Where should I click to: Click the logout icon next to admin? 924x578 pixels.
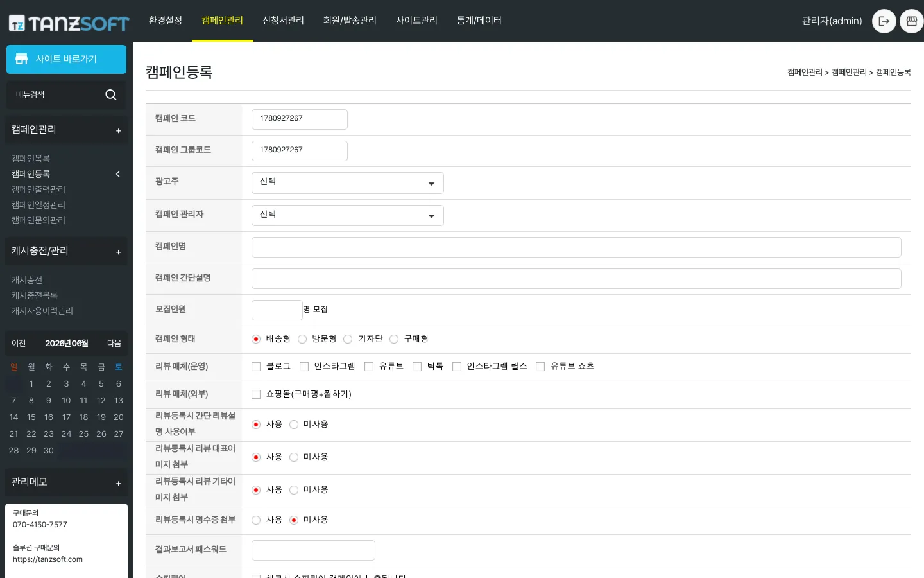[x=884, y=21]
